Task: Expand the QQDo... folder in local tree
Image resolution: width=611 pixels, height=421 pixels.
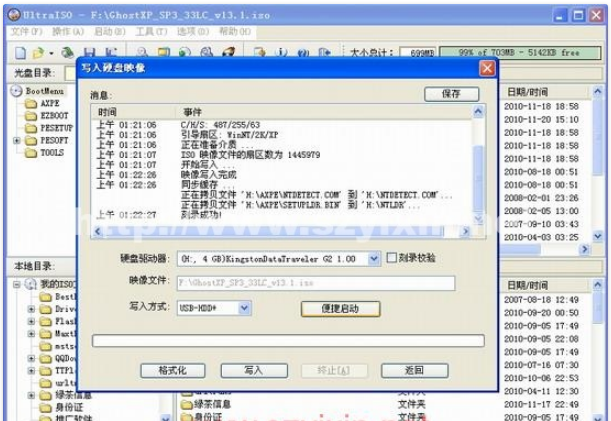Action: pyautogui.click(x=31, y=358)
